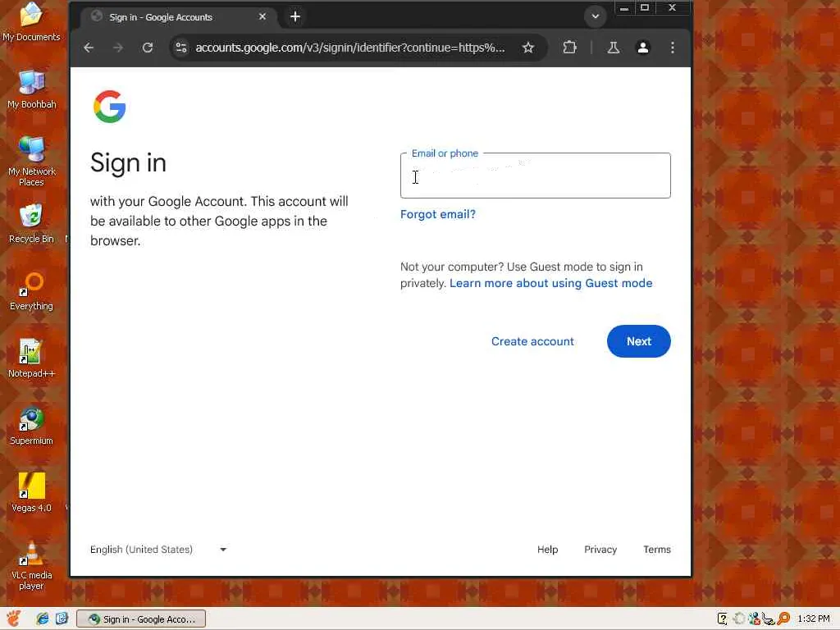Minimize the browser window

[x=624, y=8]
